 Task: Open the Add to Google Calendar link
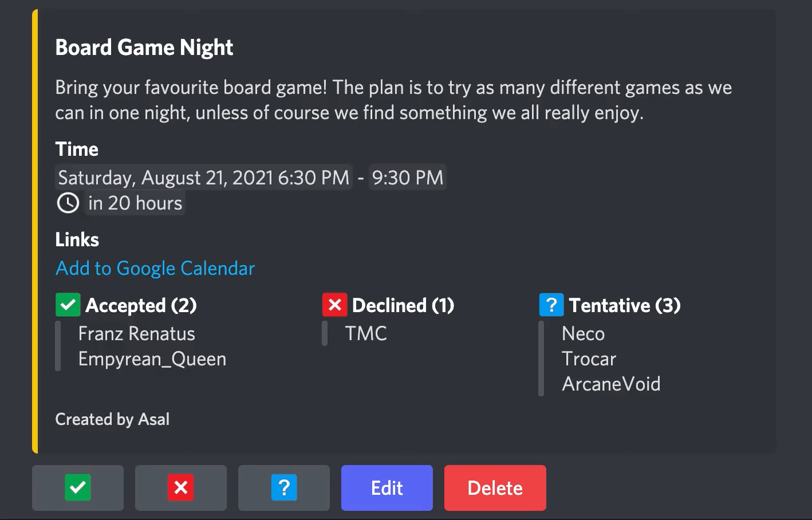155,269
